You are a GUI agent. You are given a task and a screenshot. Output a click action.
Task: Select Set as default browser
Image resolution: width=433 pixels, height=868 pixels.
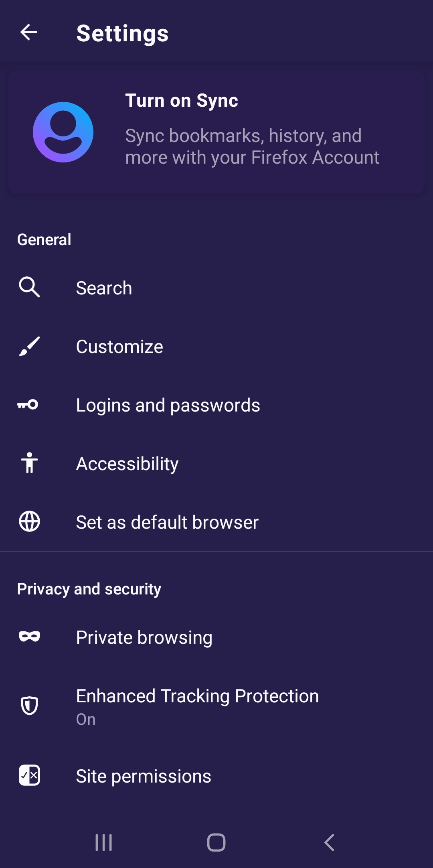tap(167, 522)
